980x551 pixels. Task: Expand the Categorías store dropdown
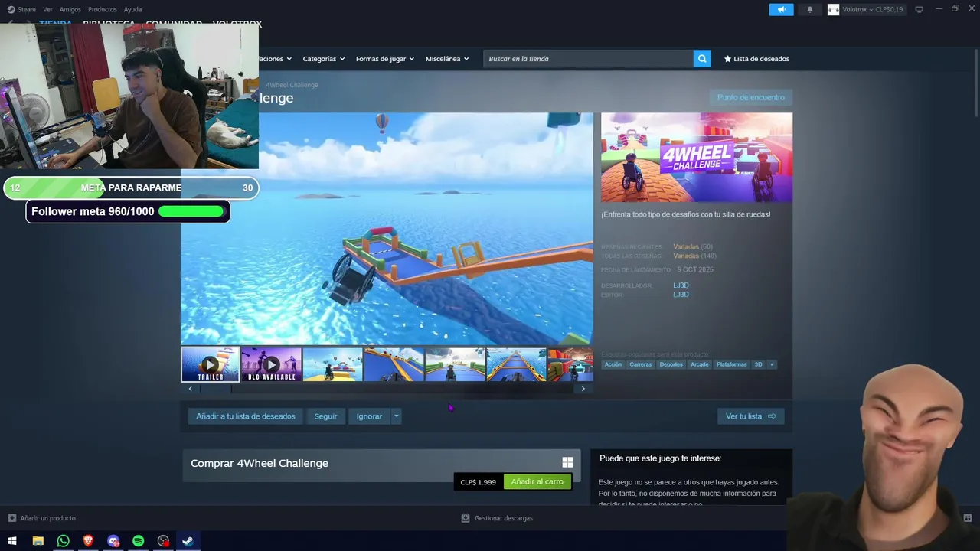323,59
